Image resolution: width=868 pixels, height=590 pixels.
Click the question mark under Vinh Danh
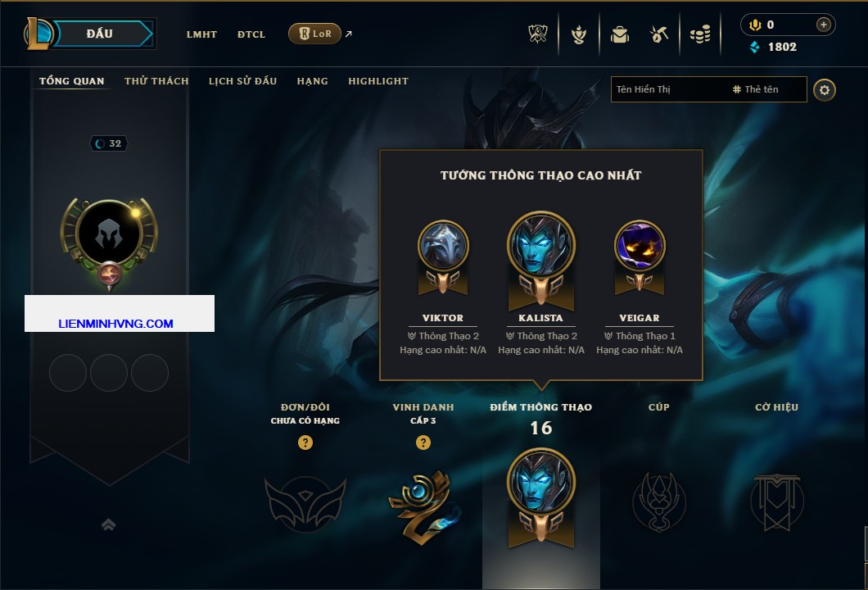click(423, 442)
